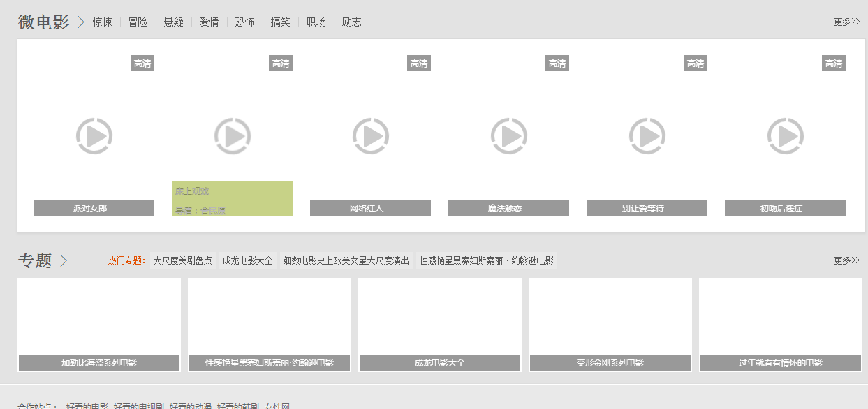
Task: Play the 派对女郎 micro film
Action: (94, 136)
